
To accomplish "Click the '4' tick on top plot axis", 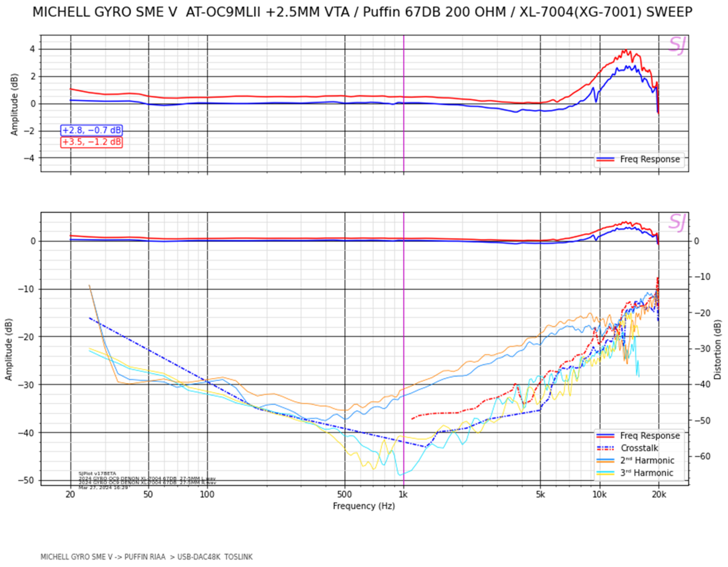I will [33, 49].
